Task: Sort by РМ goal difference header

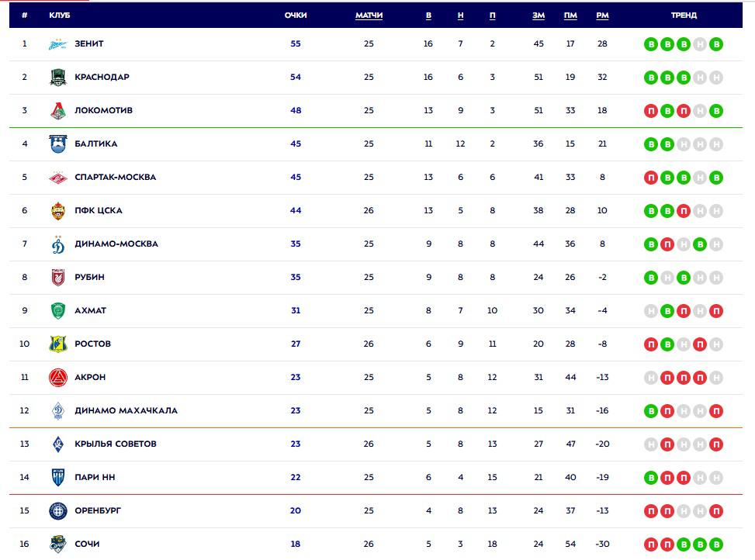Action: (602, 16)
